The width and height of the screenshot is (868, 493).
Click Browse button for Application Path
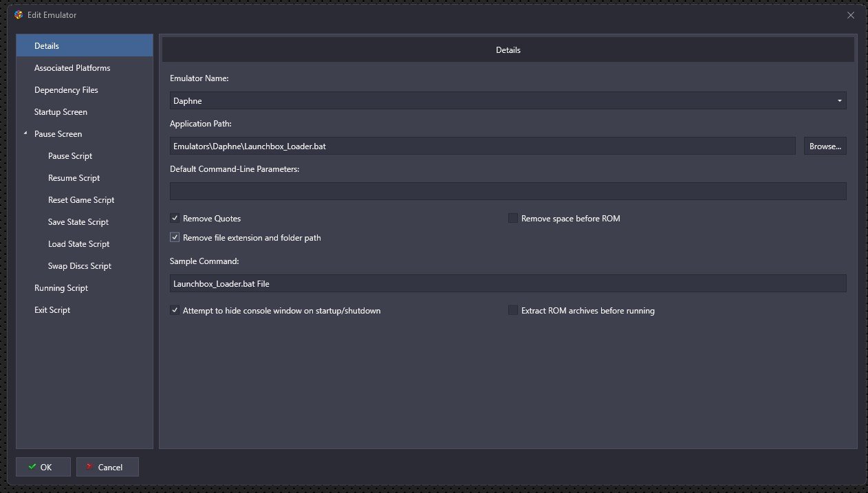pos(825,146)
